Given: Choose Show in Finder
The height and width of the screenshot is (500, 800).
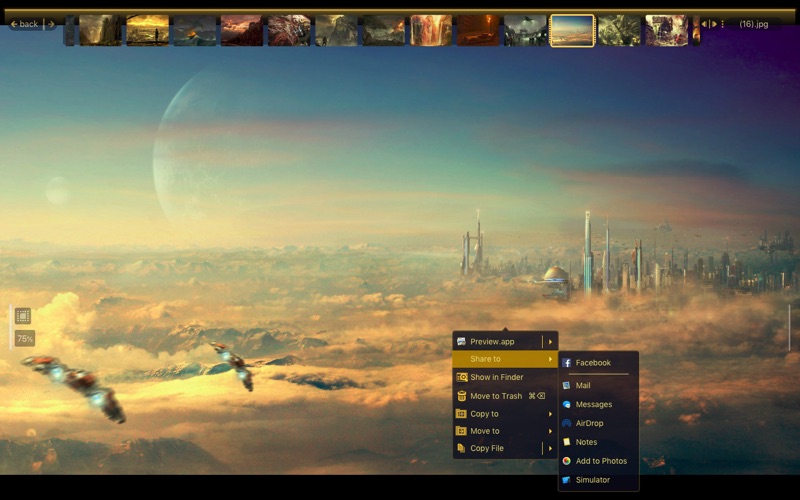Looking at the screenshot, I should pos(505,377).
